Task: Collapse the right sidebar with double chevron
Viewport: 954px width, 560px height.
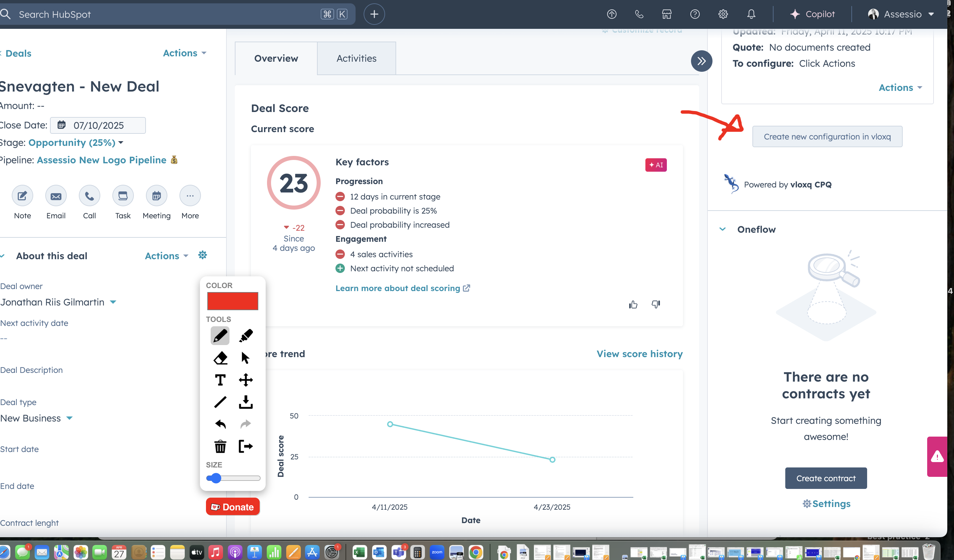Action: click(701, 61)
